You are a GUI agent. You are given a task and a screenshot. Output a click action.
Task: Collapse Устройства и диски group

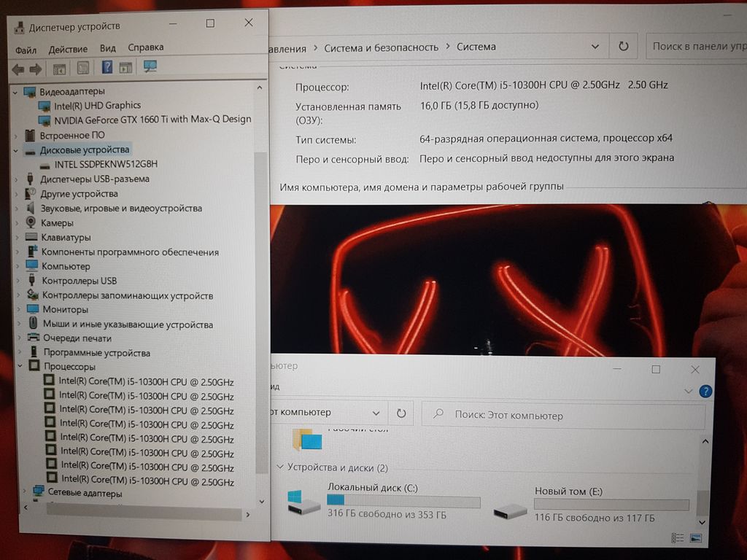coord(279,468)
